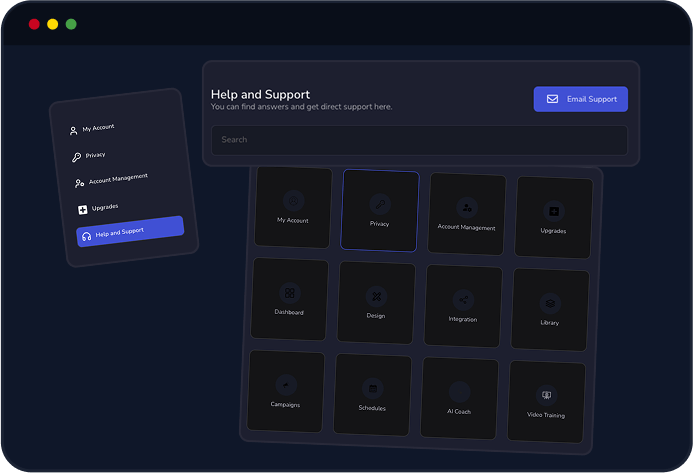Screen dimensions: 693x473
Task: Open the Campaigns help topic card
Action: pyautogui.click(x=285, y=390)
